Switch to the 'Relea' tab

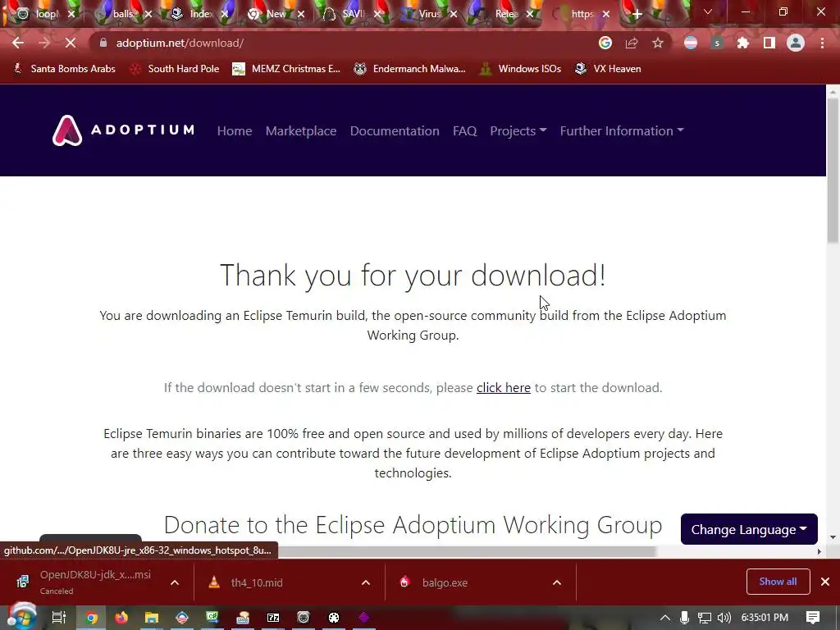tap(505, 14)
